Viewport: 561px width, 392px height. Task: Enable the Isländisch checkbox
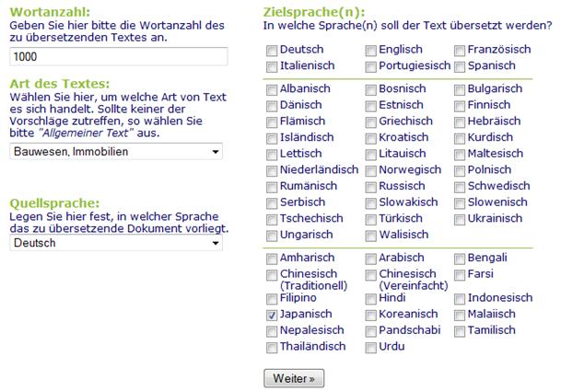tap(272, 138)
